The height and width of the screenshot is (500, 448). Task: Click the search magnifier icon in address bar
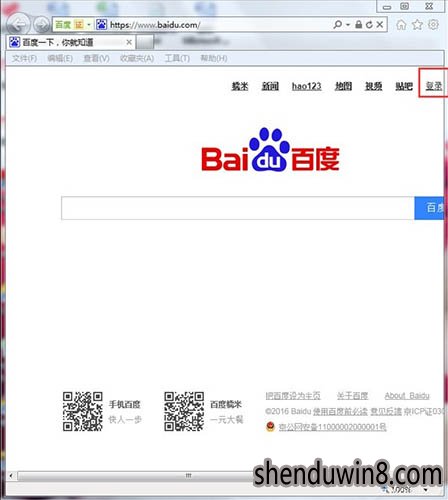pyautogui.click(x=337, y=25)
